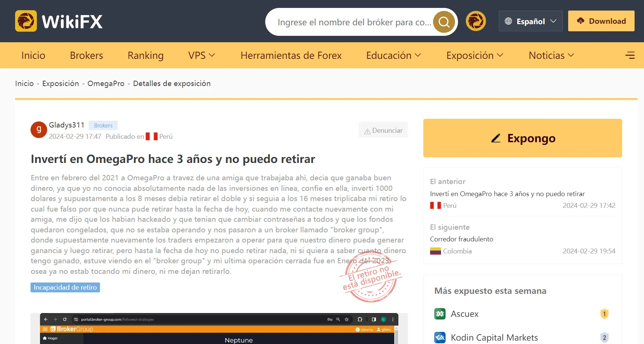
Task: Go to Inicio in the navigation bar
Action: click(33, 55)
